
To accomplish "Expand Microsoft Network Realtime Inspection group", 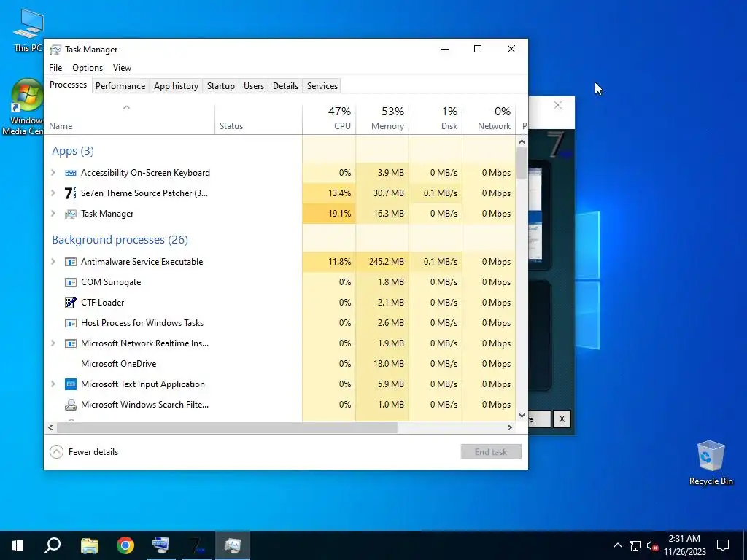I will tap(53, 343).
